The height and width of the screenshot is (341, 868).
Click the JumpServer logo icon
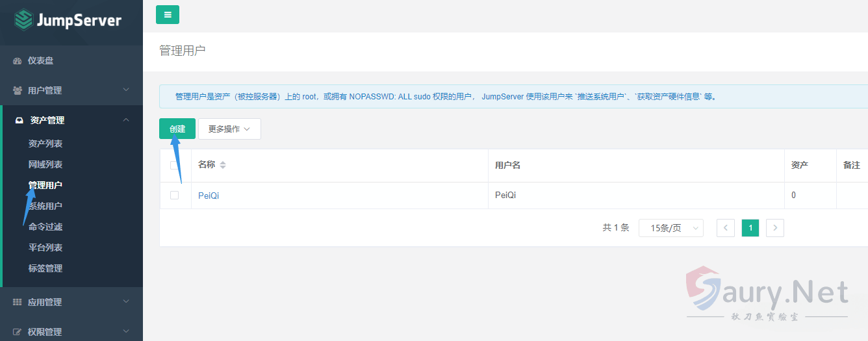(x=23, y=19)
